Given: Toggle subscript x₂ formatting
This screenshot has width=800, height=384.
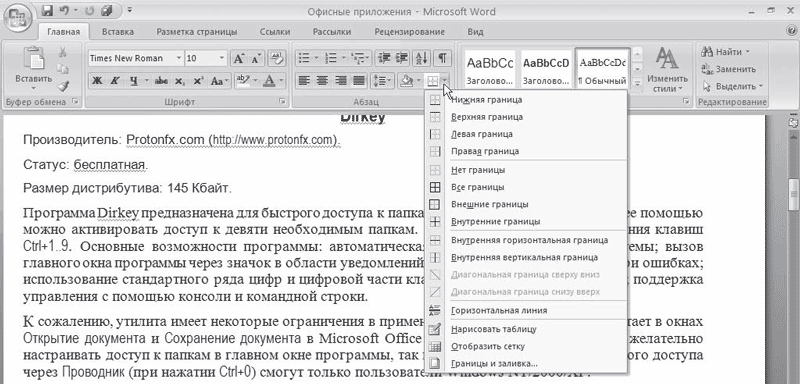Looking at the screenshot, I should coord(179,81).
